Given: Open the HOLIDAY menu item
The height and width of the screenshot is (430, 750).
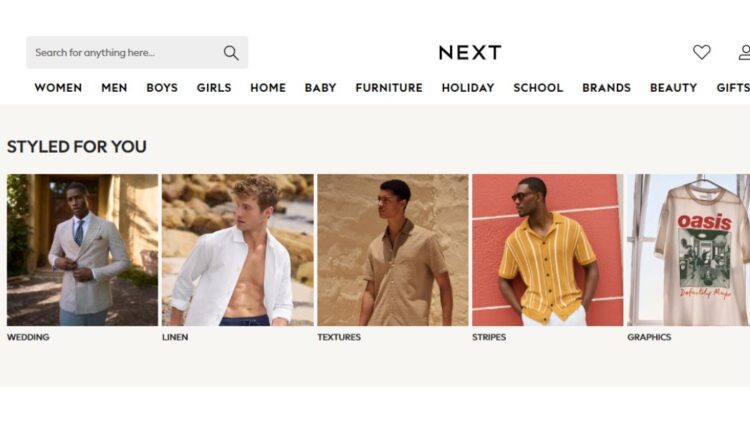Looking at the screenshot, I should [x=468, y=88].
